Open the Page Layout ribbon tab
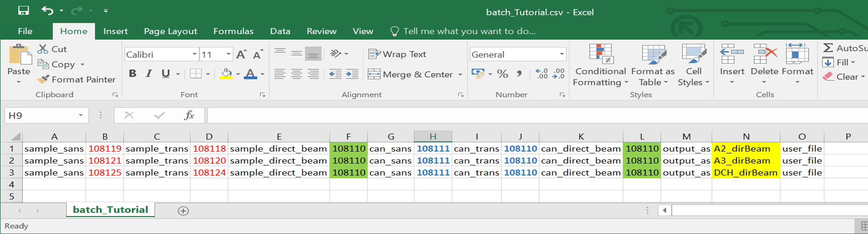The height and width of the screenshot is (234, 868). pos(170,31)
